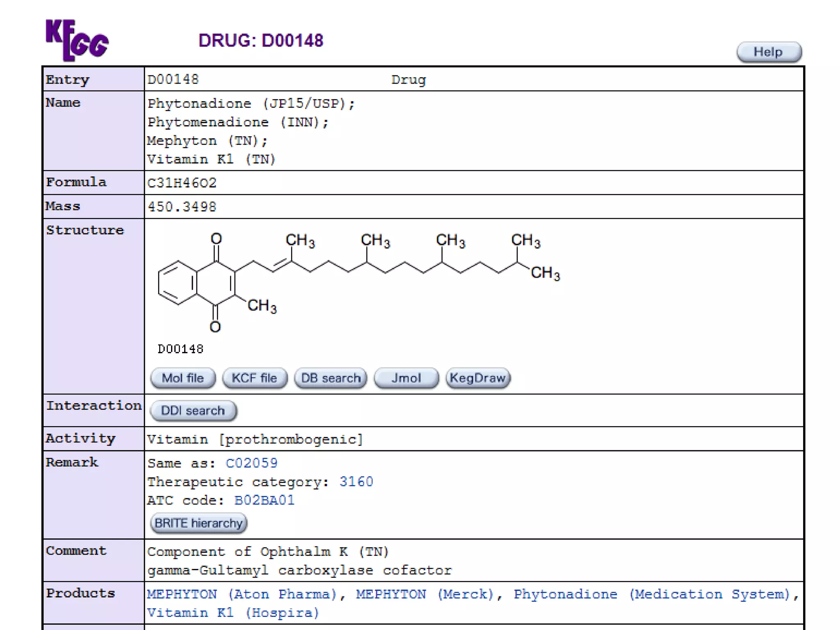Click the DRUG: D00148 page heading

coord(261,41)
